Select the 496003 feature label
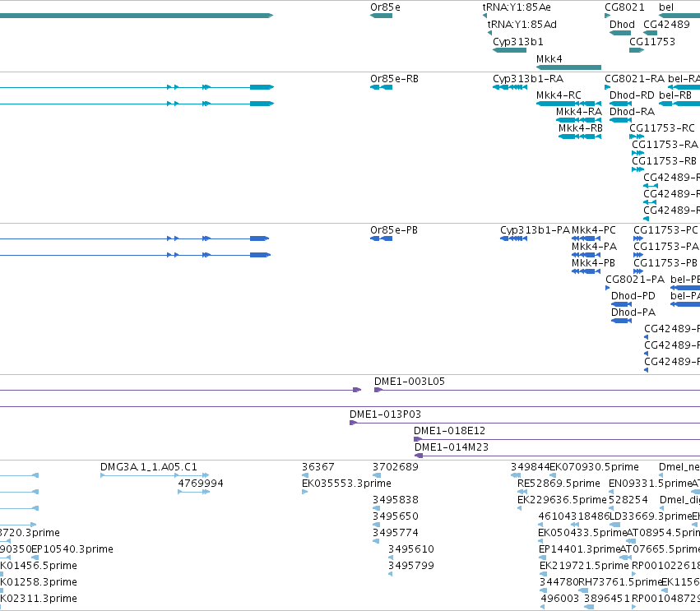700x611 pixels. click(560, 599)
